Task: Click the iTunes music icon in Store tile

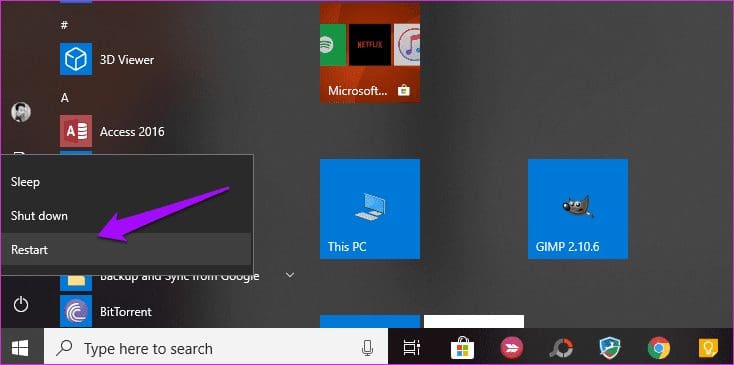Action: 407,45
